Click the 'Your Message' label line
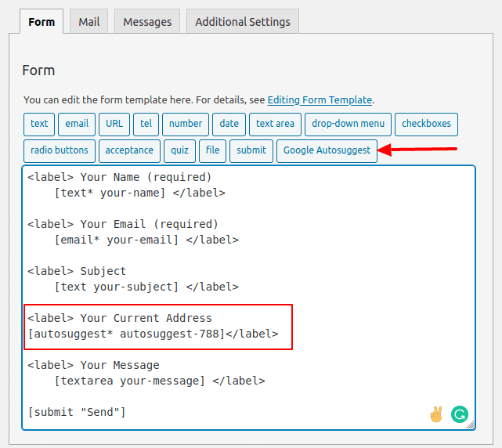This screenshot has height=448, width=502. [x=93, y=366]
